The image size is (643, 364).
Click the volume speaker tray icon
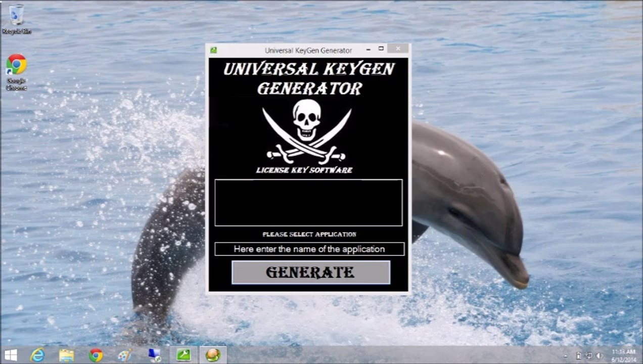600,356
